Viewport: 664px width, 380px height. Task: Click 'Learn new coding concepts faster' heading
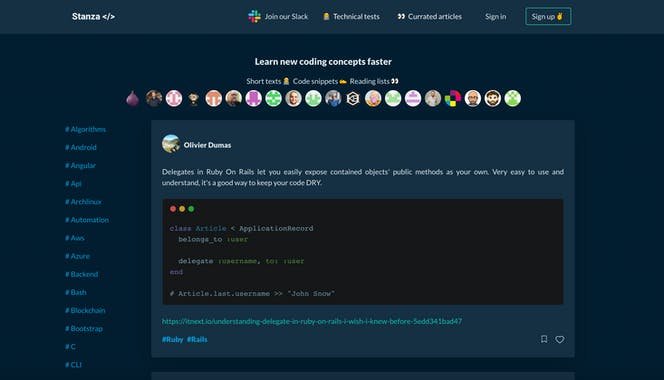pyautogui.click(x=323, y=61)
